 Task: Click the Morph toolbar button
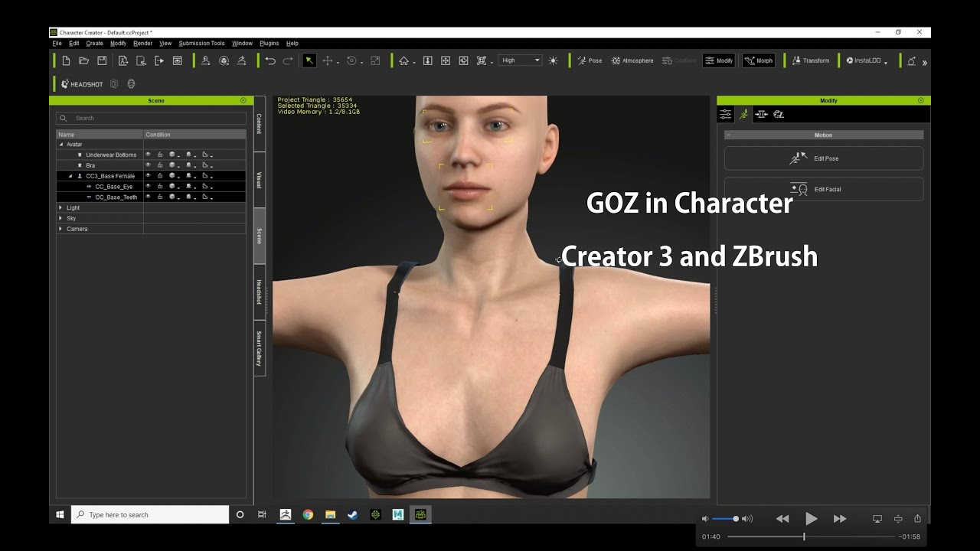[x=759, y=60]
